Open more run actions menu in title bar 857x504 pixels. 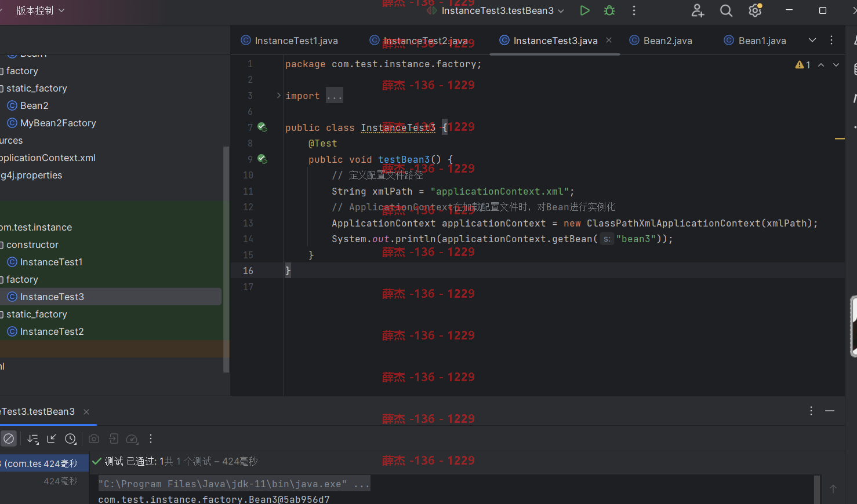point(634,10)
